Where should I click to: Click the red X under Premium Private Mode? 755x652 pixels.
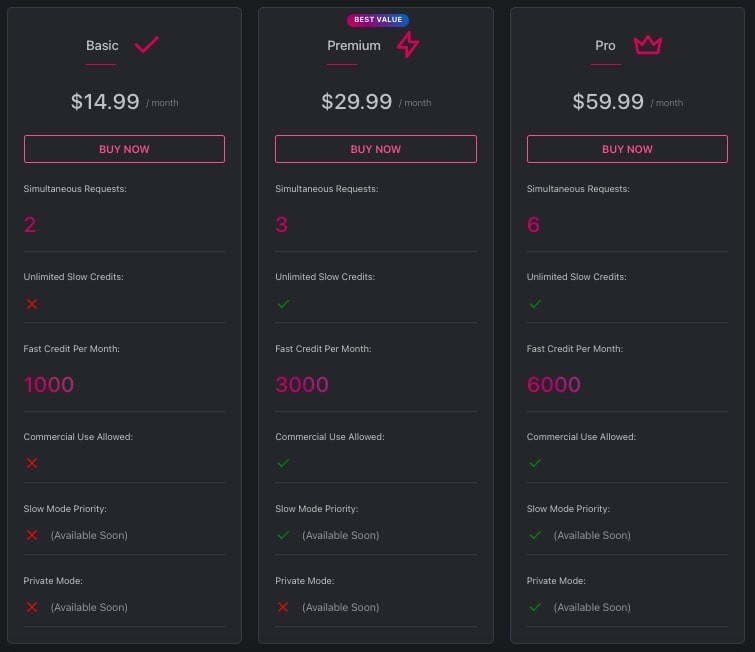[x=283, y=607]
